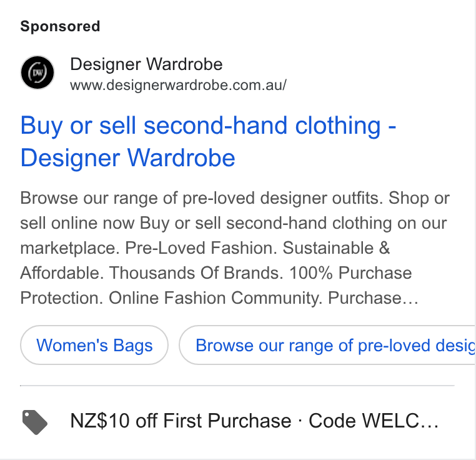Click the black Designer Wardrobe advertiser name

click(146, 64)
